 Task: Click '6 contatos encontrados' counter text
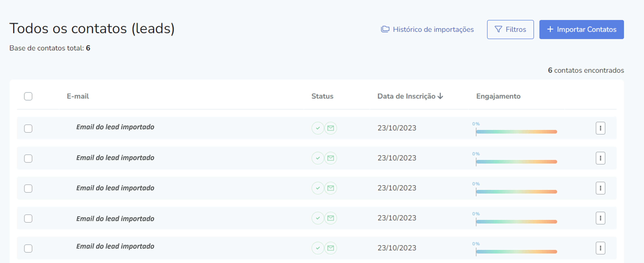coord(586,71)
